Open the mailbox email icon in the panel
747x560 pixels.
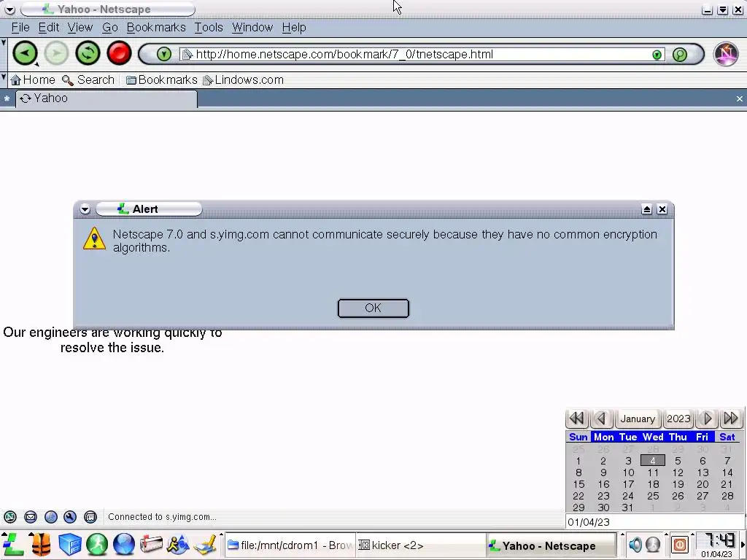151,544
